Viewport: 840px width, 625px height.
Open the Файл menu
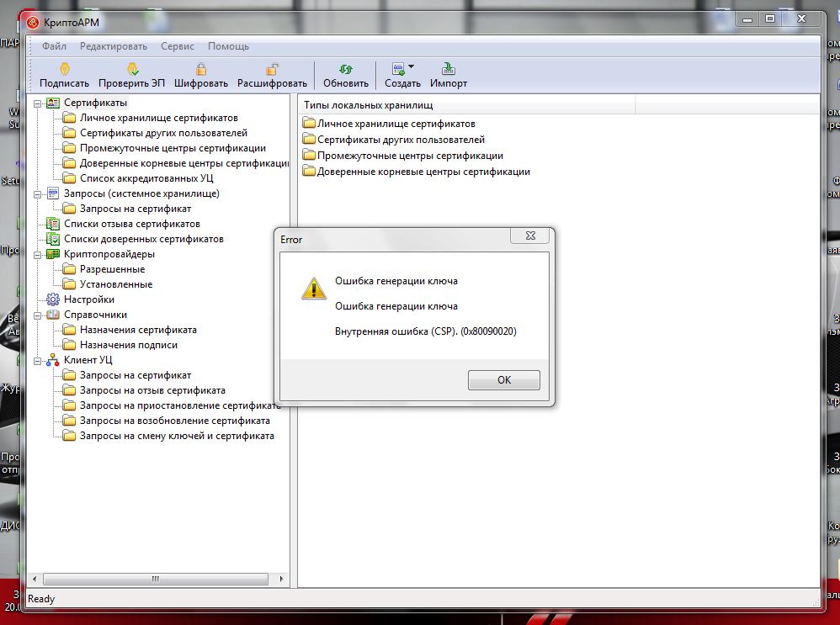[x=54, y=46]
